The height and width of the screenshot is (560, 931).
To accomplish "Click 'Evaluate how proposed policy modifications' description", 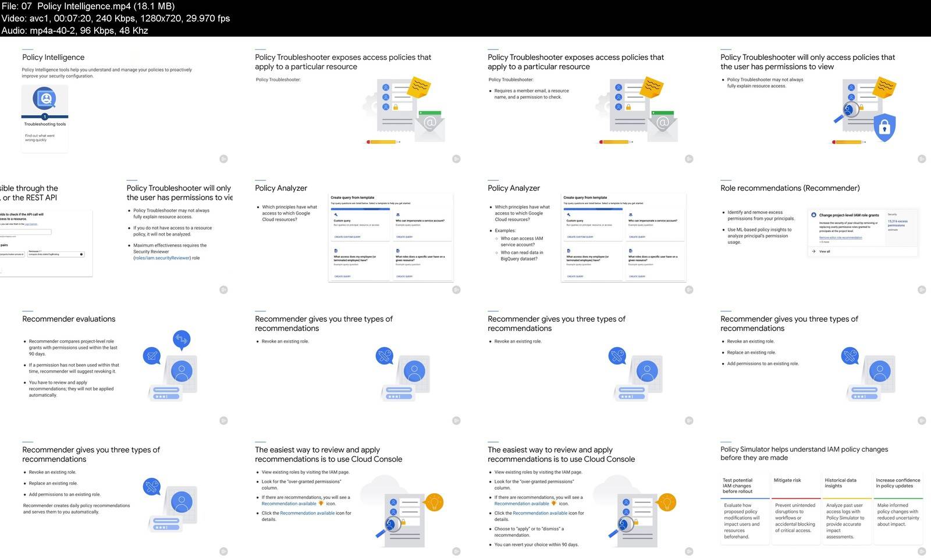I will [x=741, y=521].
